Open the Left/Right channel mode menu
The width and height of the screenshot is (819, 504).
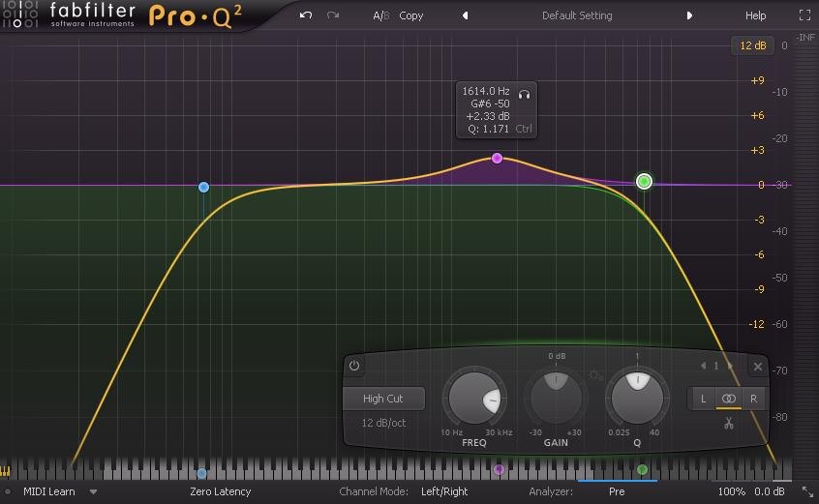click(444, 491)
